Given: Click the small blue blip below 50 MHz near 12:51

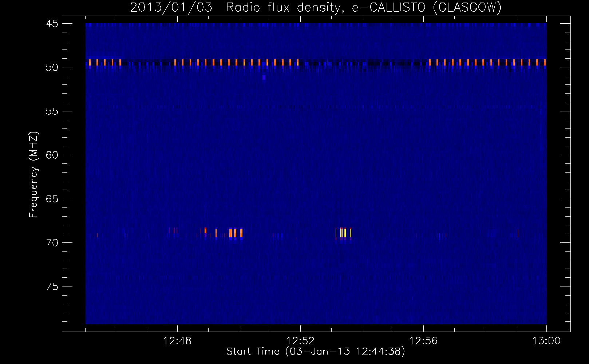Looking at the screenshot, I should 264,78.
